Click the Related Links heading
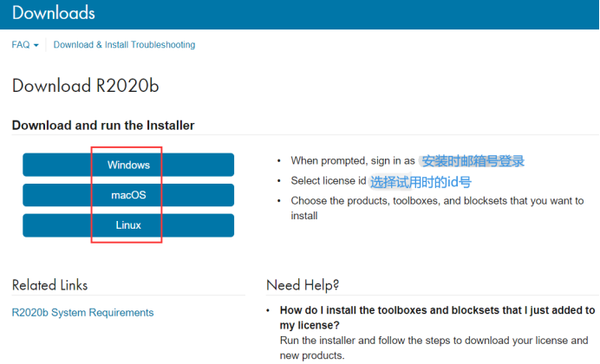This screenshot has width=600, height=364. coord(49,285)
